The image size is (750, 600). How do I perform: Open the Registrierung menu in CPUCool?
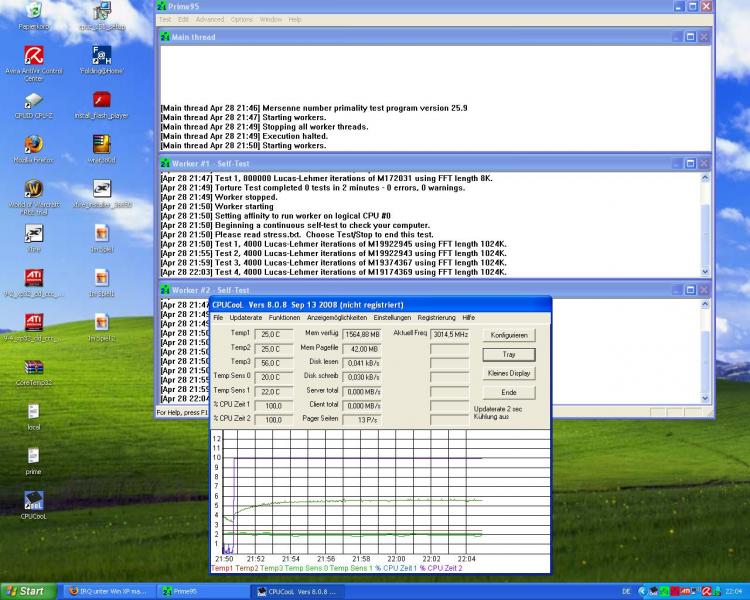click(436, 318)
